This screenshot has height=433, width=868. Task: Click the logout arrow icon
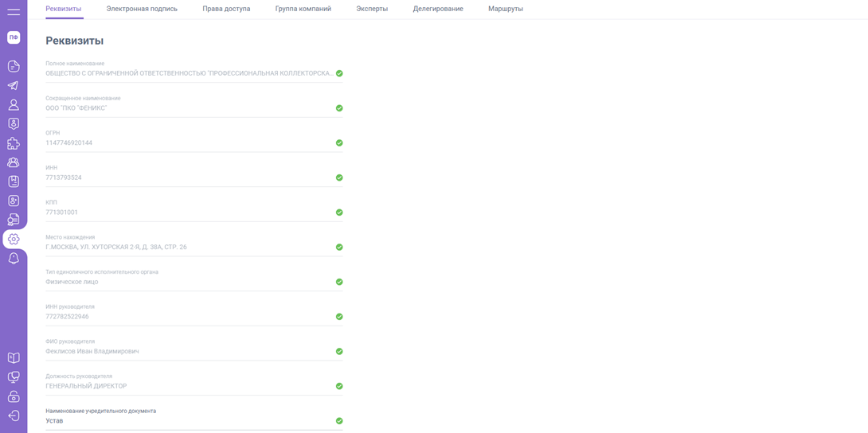14,415
